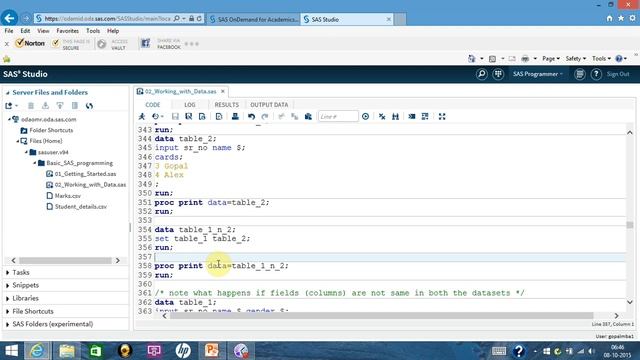The image size is (640, 360).
Task: Open the SAS Programmer perspective dropdown
Action: [x=538, y=74]
